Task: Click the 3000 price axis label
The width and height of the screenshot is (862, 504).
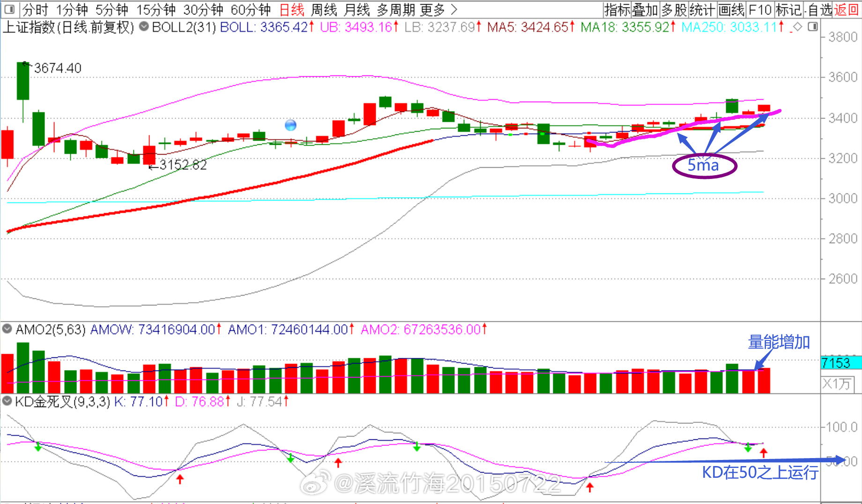Action: 843,199
